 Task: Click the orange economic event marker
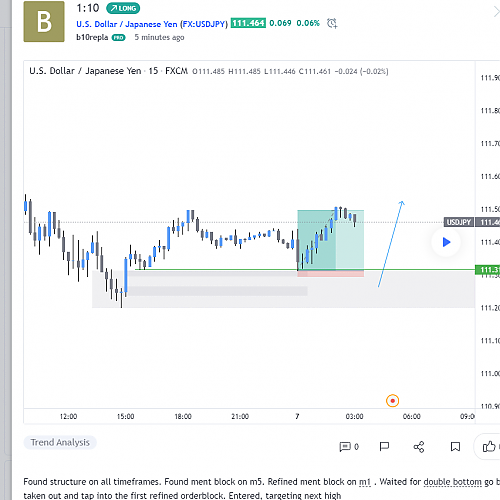pos(392,401)
